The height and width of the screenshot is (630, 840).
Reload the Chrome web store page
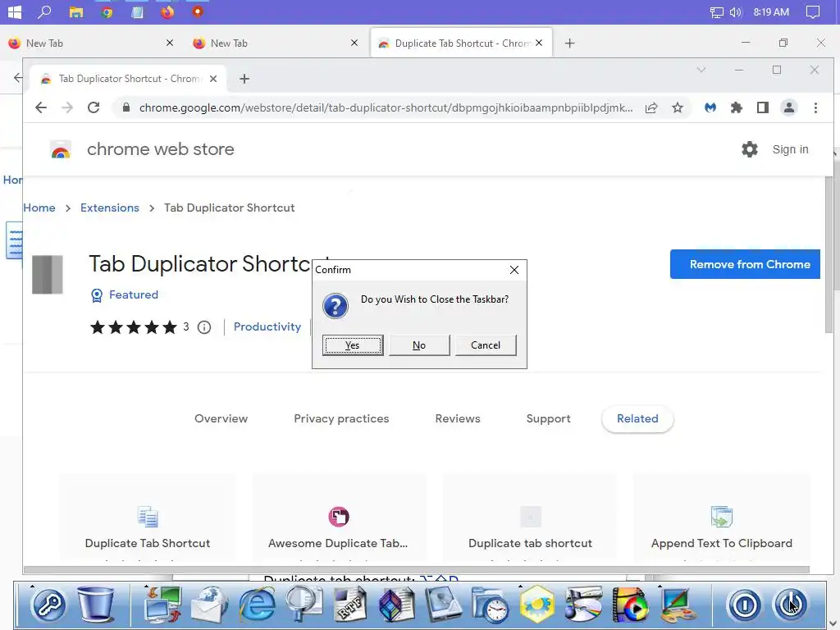pyautogui.click(x=94, y=107)
